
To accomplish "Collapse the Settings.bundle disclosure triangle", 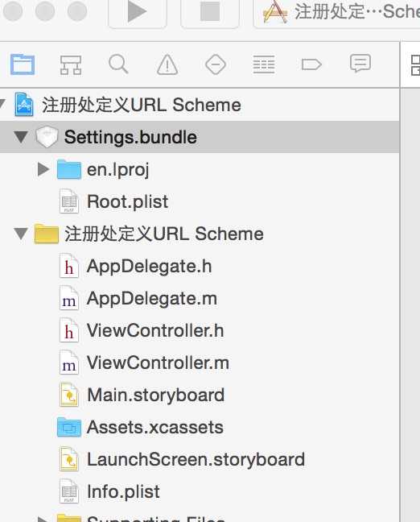I will (x=21, y=137).
